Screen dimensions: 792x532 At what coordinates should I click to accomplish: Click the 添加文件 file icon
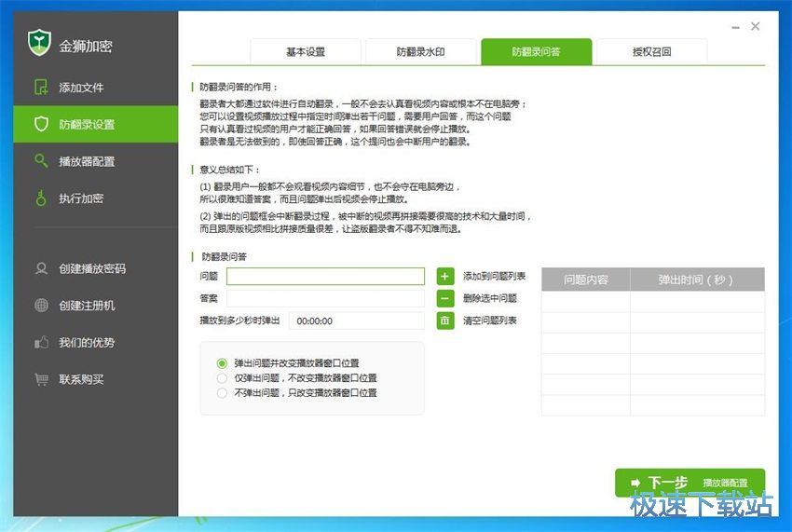tap(41, 87)
